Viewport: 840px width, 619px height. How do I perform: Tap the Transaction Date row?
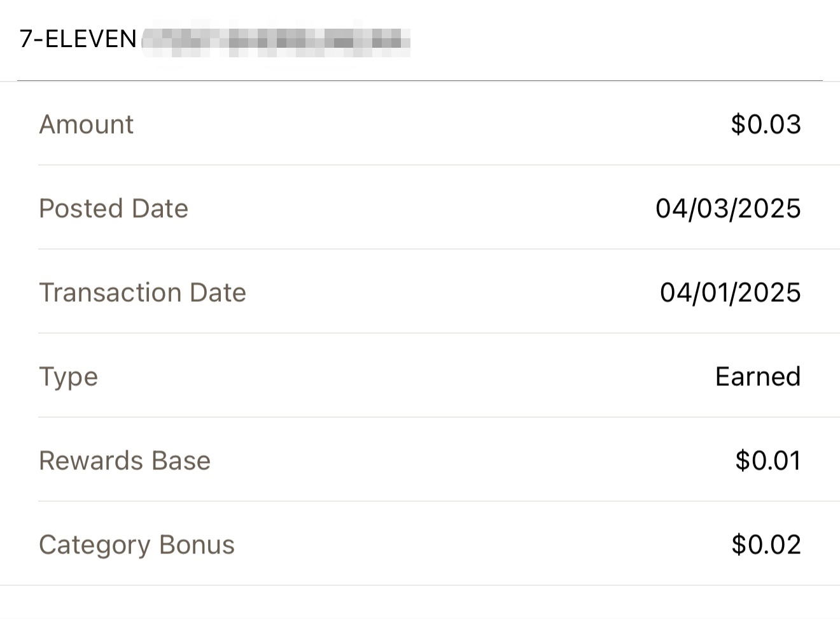(420, 292)
